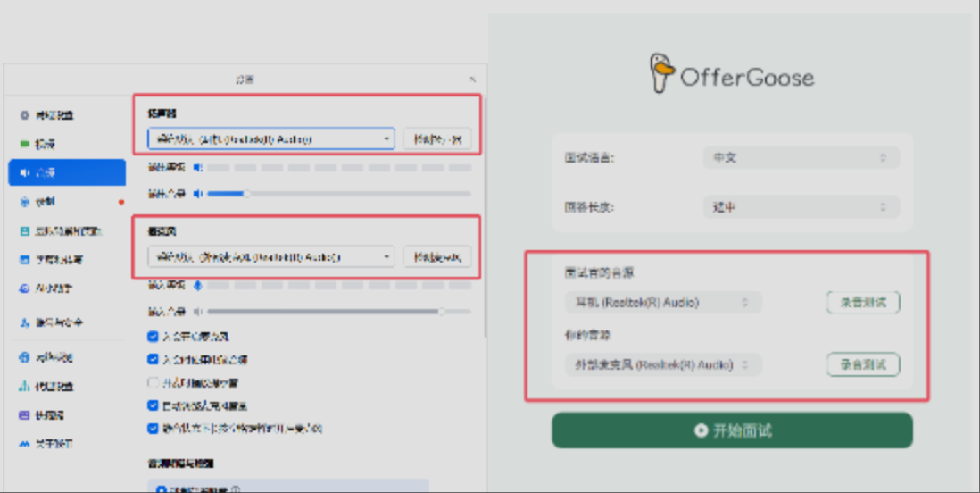
Task: Open the general settings gear icon in sidebar
Action: [25, 115]
